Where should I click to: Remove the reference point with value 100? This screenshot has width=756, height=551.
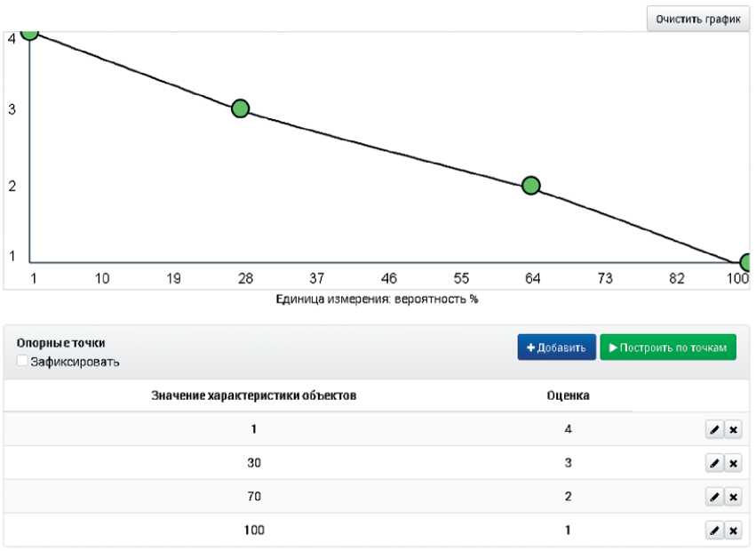pos(733,531)
